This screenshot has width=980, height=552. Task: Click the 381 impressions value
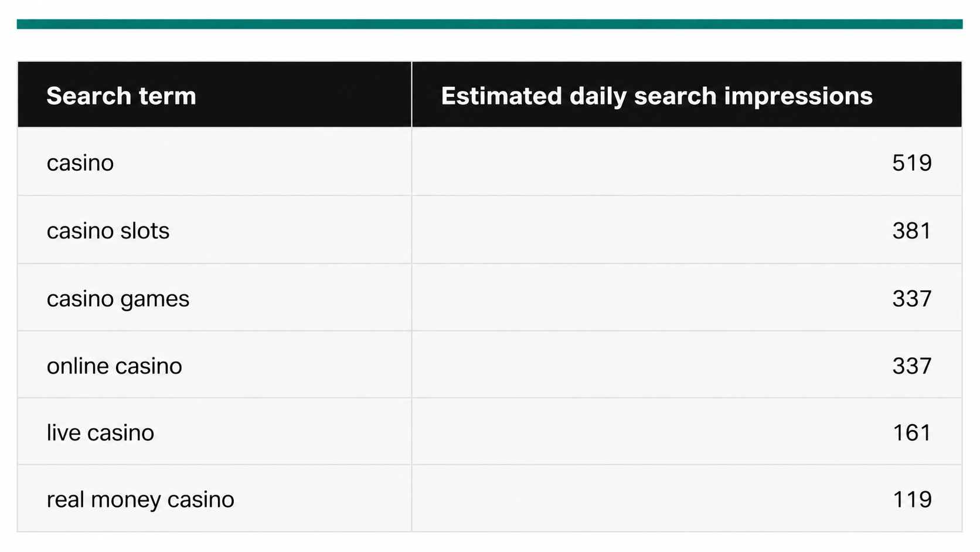(912, 231)
